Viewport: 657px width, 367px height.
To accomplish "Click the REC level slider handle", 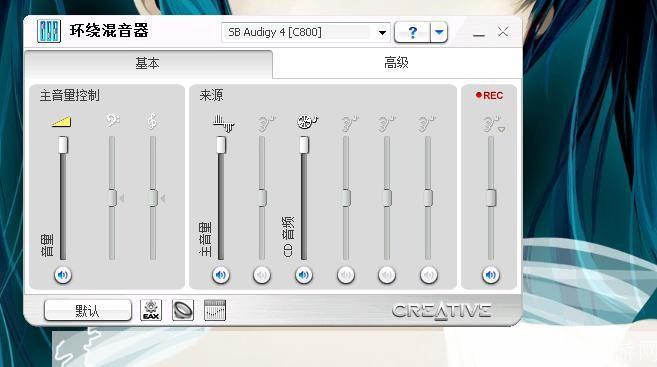I will (491, 198).
